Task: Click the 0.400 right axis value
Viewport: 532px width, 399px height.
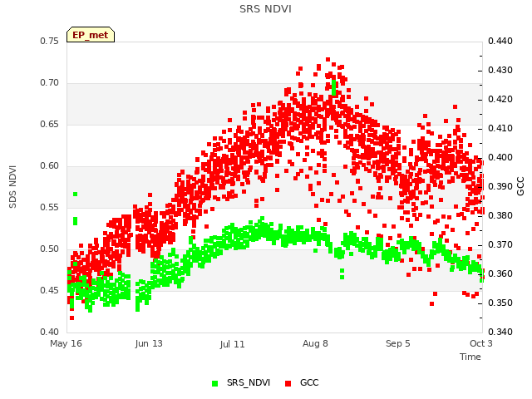Action: pos(500,157)
